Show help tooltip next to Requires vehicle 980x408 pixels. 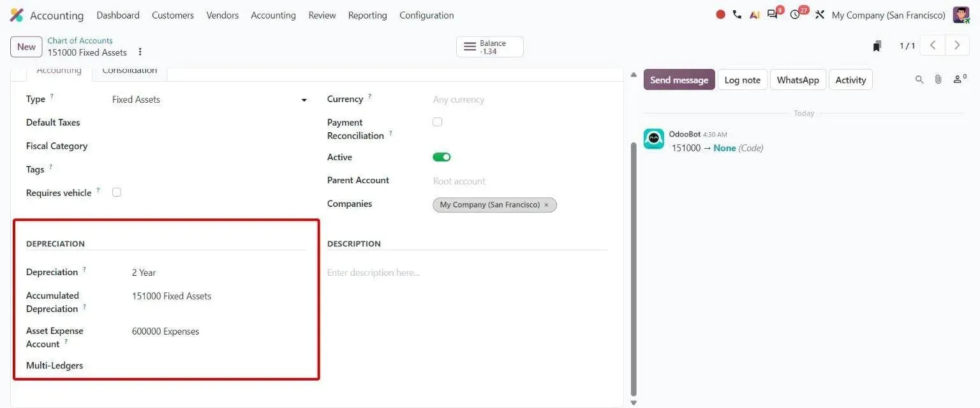98,190
